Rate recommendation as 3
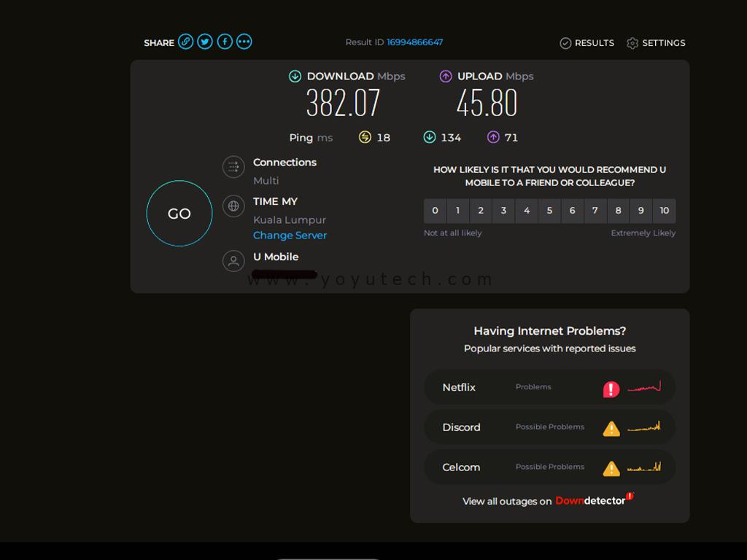 [x=503, y=211]
